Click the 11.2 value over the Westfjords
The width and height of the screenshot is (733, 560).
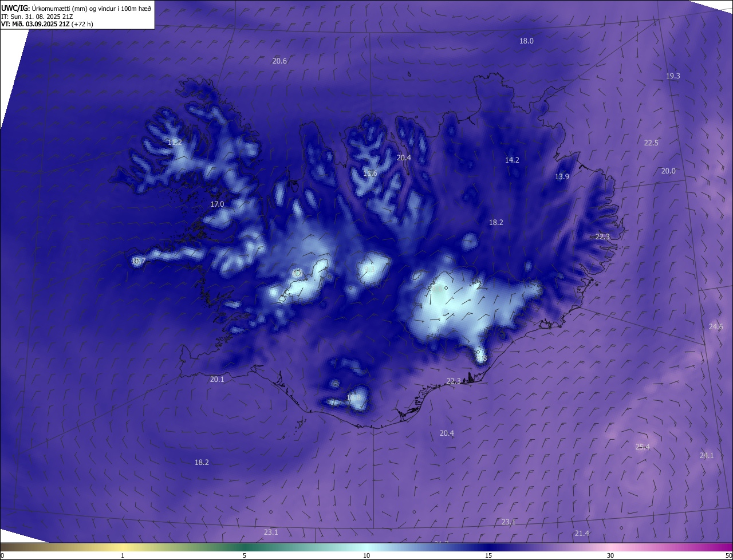(x=175, y=143)
